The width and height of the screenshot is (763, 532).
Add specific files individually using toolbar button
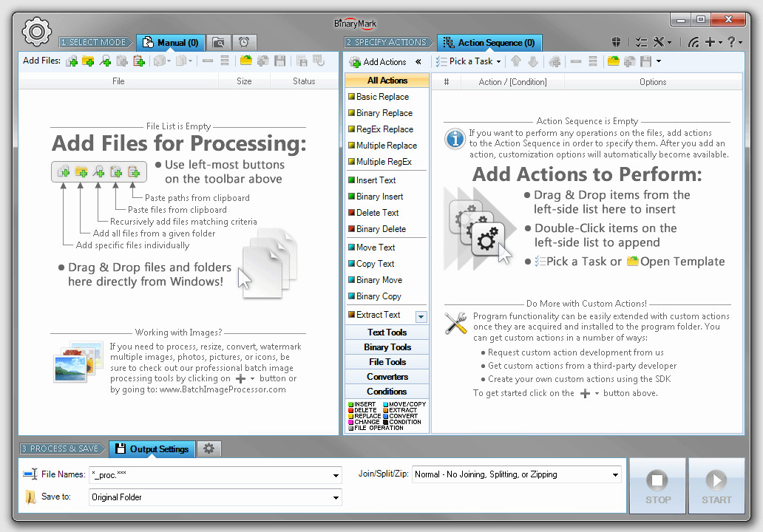(x=72, y=61)
